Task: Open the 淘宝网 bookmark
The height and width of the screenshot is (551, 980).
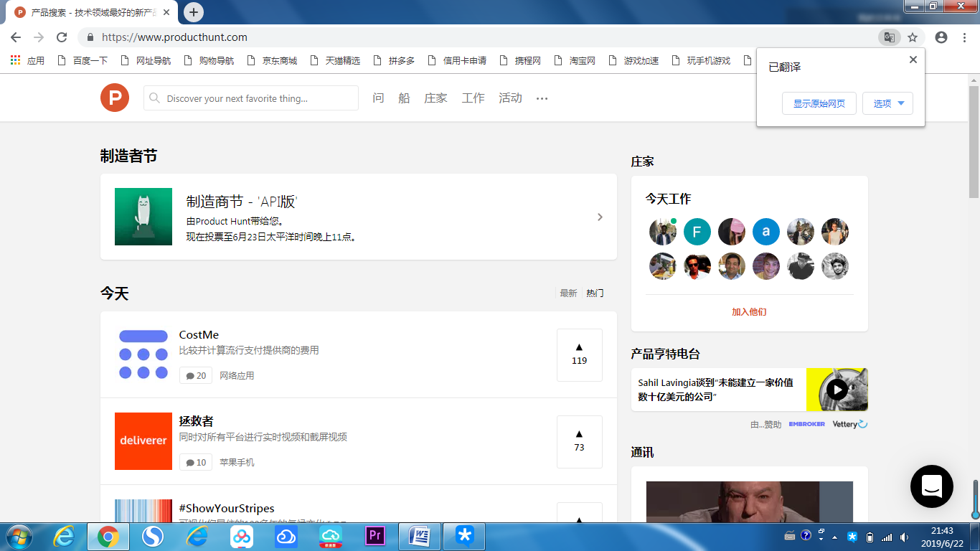Action: (x=575, y=61)
